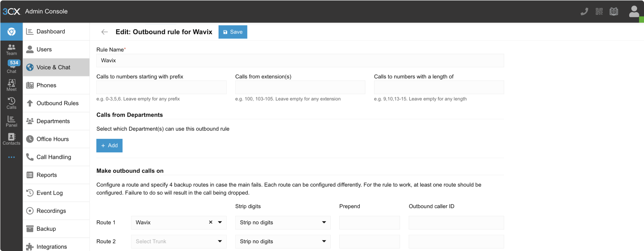Image resolution: width=644 pixels, height=251 pixels.
Task: Open the user guide book icon
Action: [614, 12]
